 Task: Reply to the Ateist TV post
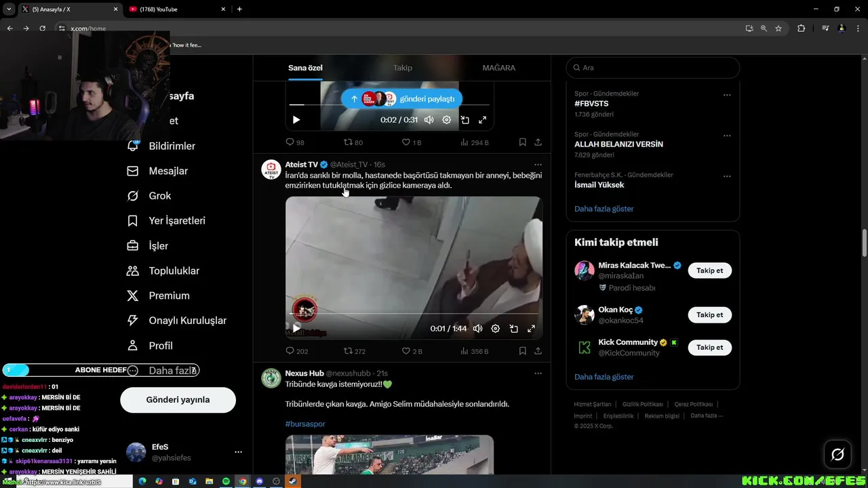pyautogui.click(x=296, y=351)
